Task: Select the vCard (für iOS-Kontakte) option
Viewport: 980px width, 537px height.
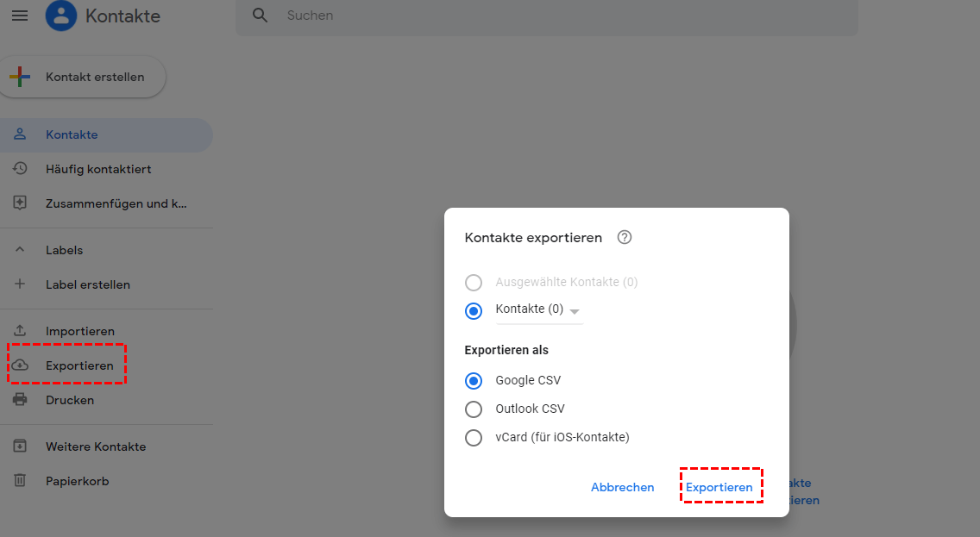Action: pos(474,437)
